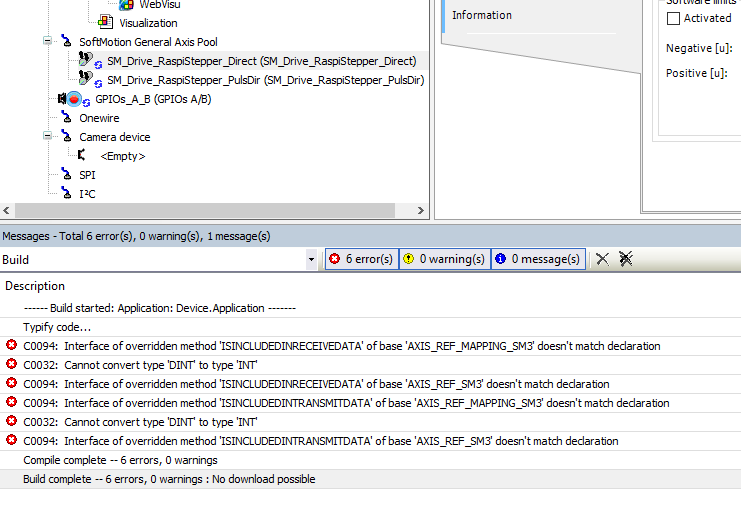741x514 pixels.
Task: Click the Visualization object icon
Action: (x=106, y=22)
